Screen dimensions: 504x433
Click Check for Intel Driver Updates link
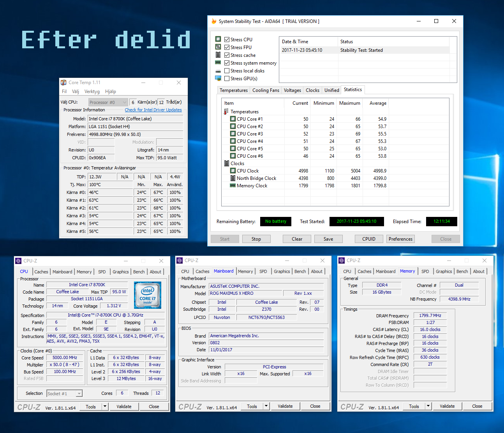coord(153,110)
